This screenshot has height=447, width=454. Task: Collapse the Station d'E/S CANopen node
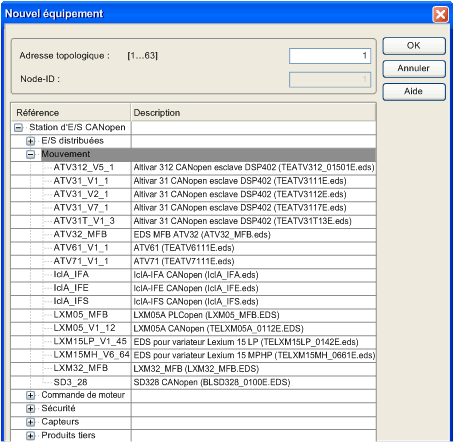19,128
